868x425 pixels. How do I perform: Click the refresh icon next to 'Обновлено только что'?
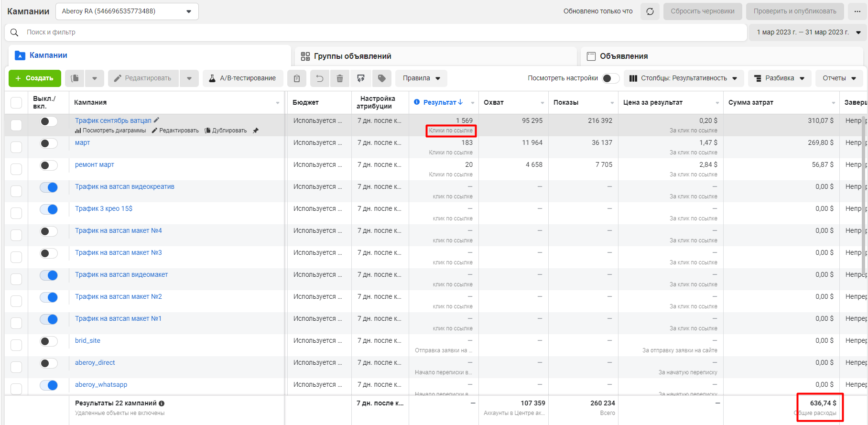[x=650, y=11]
